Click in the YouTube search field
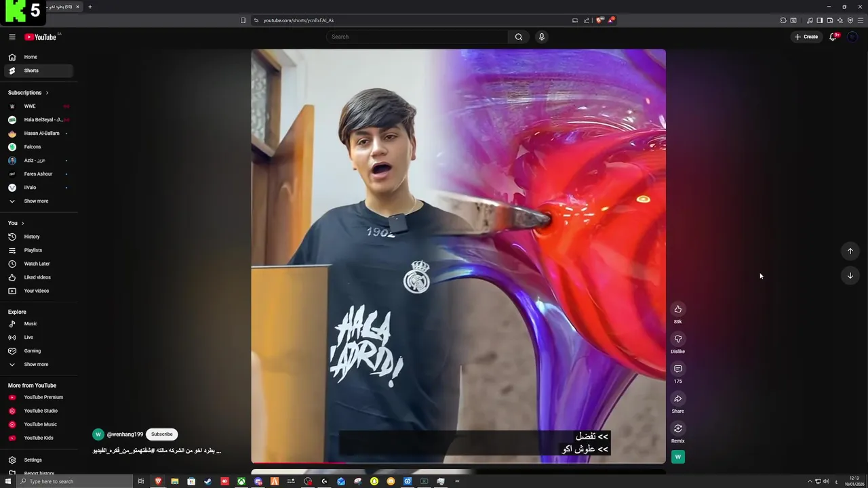Viewport: 868px width, 488px height. [417, 37]
